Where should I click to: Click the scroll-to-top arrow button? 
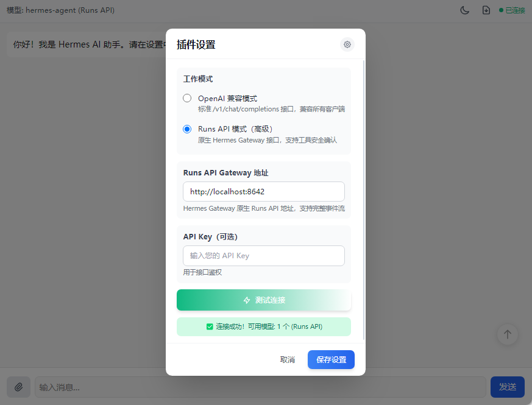507,334
